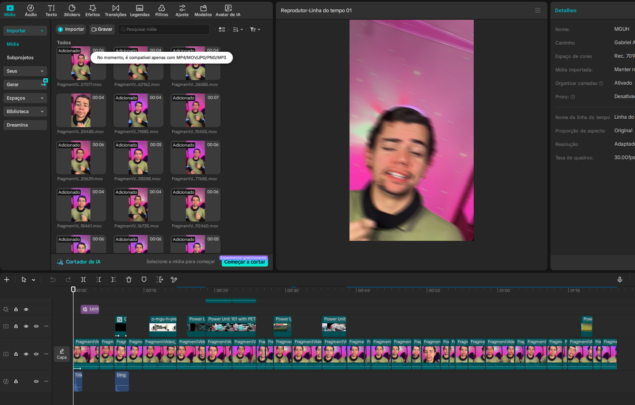The image size is (635, 405).
Task: Click the timeline add plus icon
Action: pyautogui.click(x=6, y=279)
